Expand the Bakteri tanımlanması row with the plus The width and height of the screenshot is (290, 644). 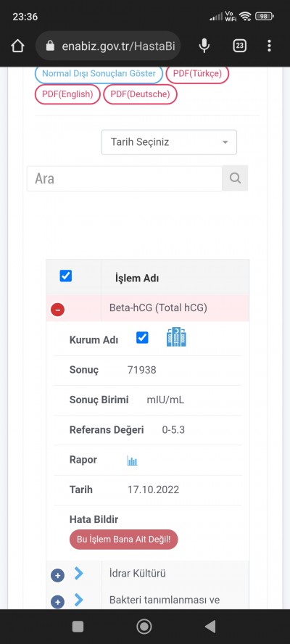click(x=57, y=602)
